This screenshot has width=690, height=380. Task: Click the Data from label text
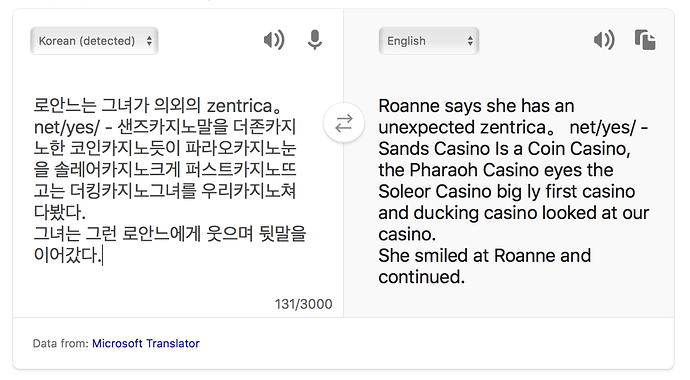pos(61,343)
